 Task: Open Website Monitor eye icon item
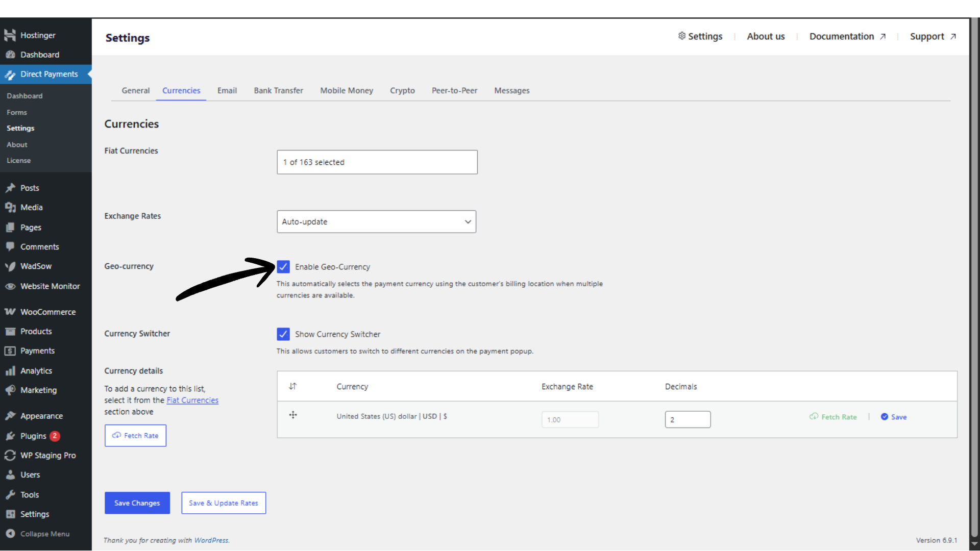pos(10,286)
